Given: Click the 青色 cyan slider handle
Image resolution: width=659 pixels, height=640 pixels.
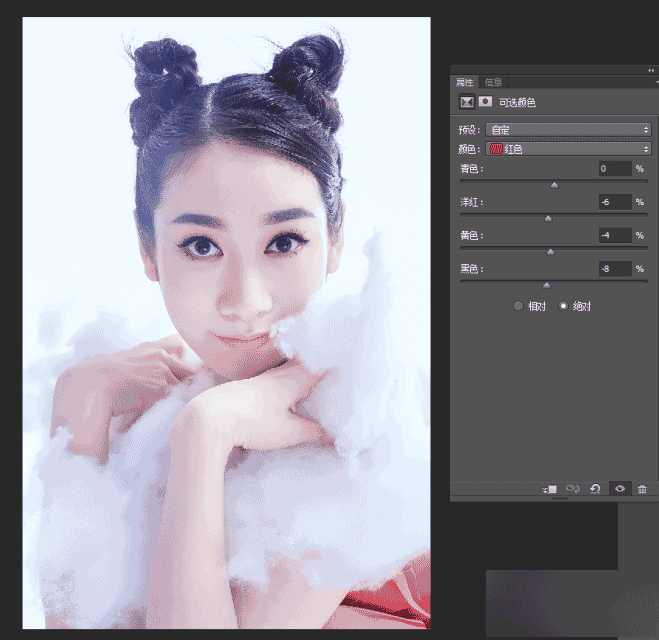Looking at the screenshot, I should click(x=554, y=185).
